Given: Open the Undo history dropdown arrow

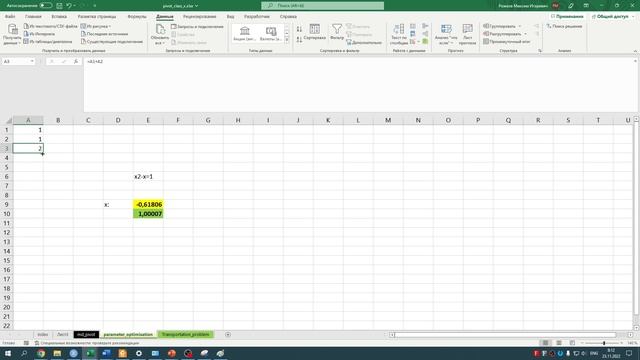Looking at the screenshot, I should click(74, 6).
